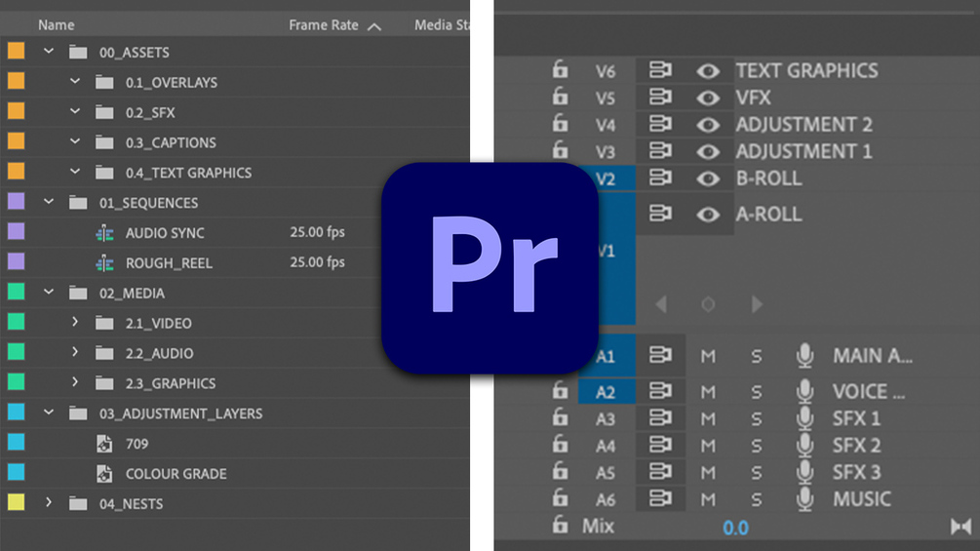Screen dimensions: 980x551
Task: Collapse the 0.2_SFX bin
Action: point(75,111)
